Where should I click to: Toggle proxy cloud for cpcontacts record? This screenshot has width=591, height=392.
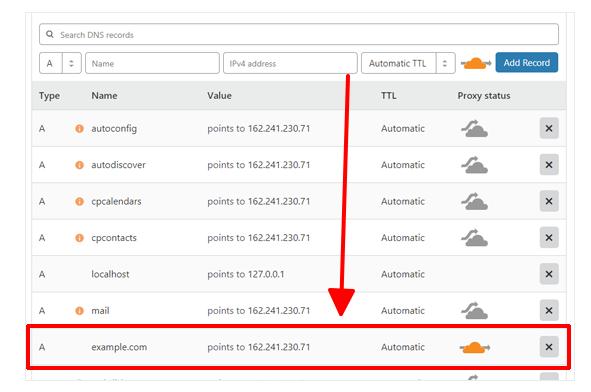coord(475,238)
